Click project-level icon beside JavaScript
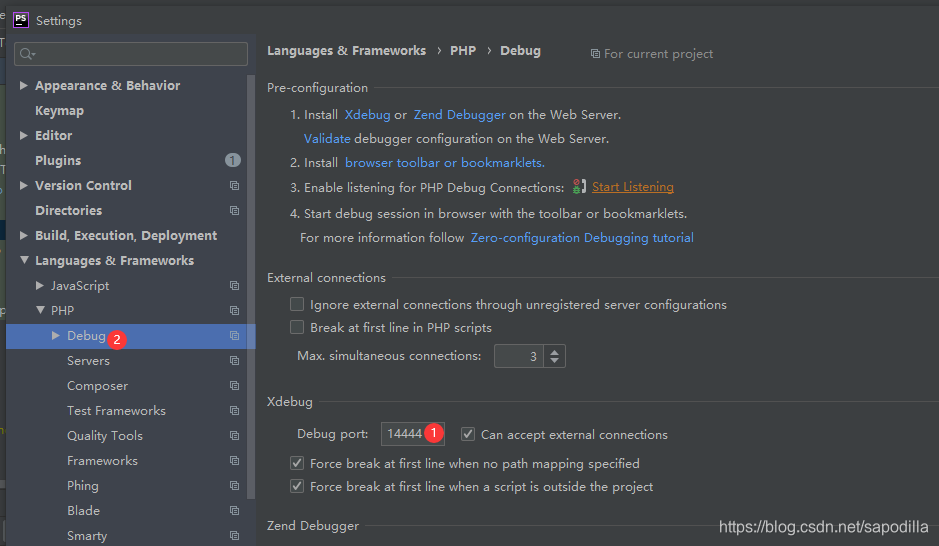This screenshot has height=546, width=939. point(234,286)
